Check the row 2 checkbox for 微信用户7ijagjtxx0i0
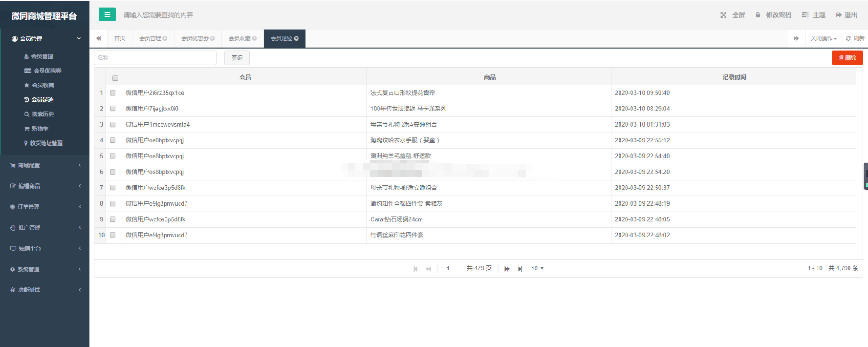 pyautogui.click(x=112, y=109)
